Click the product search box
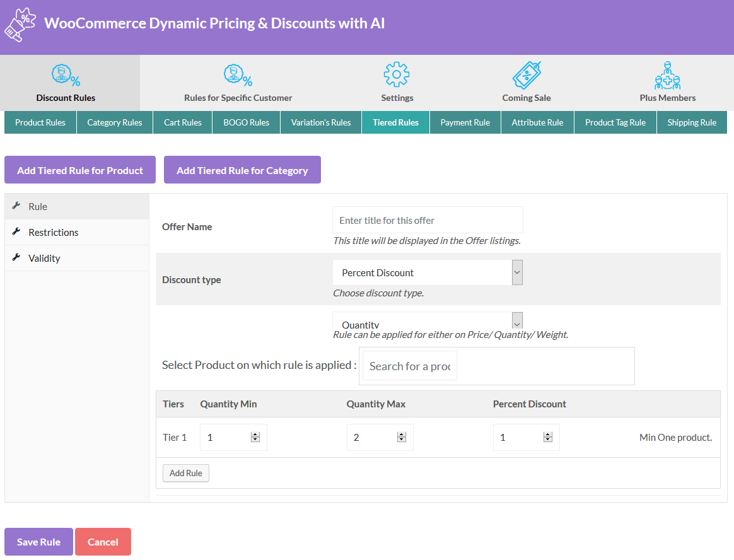This screenshot has height=560, width=734. point(409,365)
